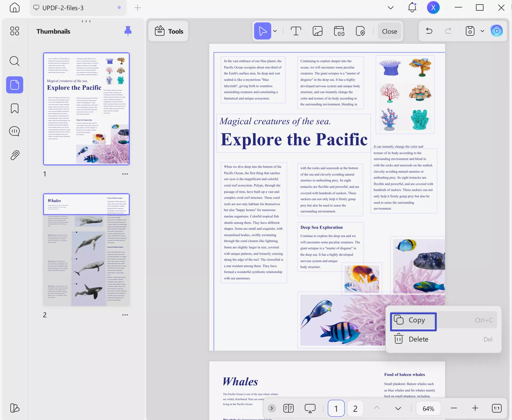Click the Close editing button
This screenshot has width=512, height=420.
[x=389, y=31]
